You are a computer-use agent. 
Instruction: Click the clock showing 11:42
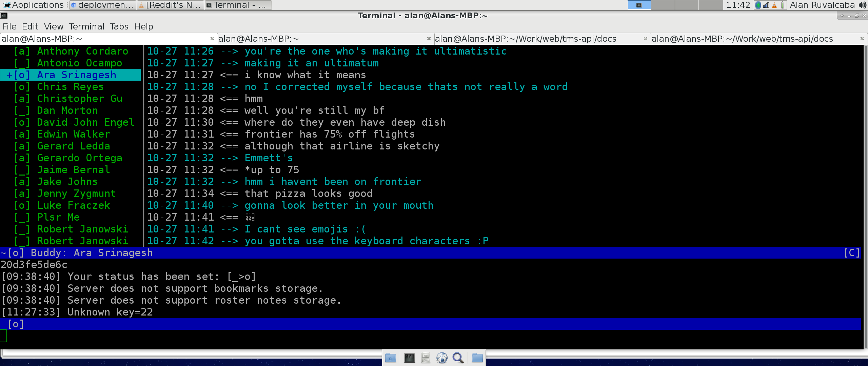tap(738, 5)
